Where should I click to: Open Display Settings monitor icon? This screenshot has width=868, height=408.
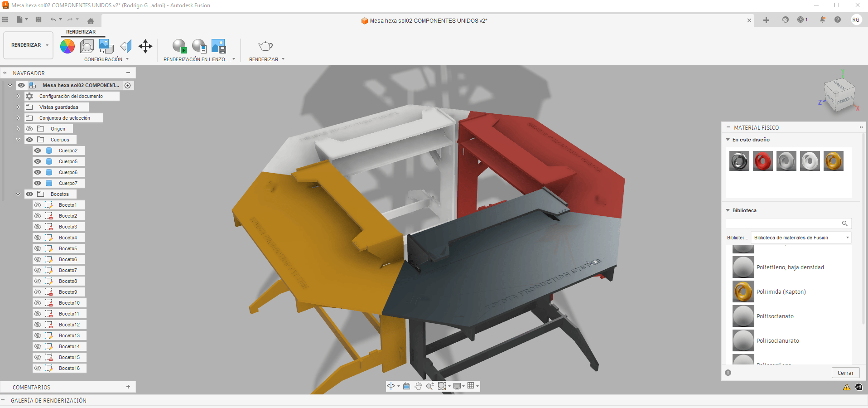457,386
